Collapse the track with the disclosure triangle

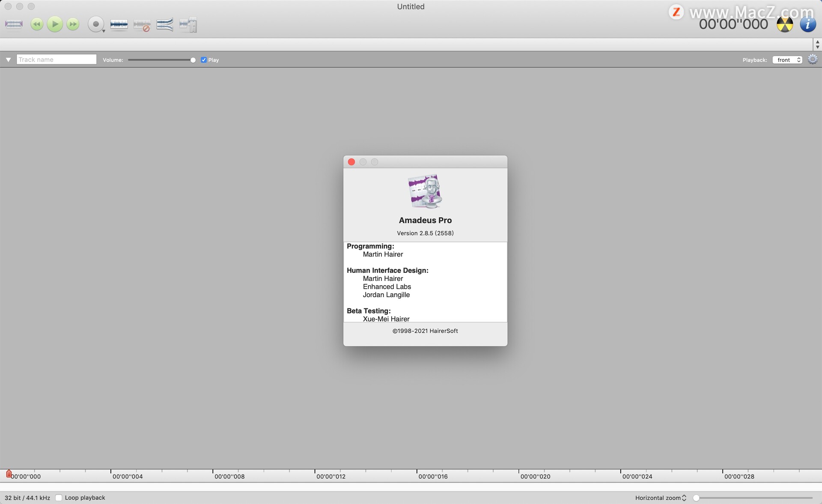8,60
